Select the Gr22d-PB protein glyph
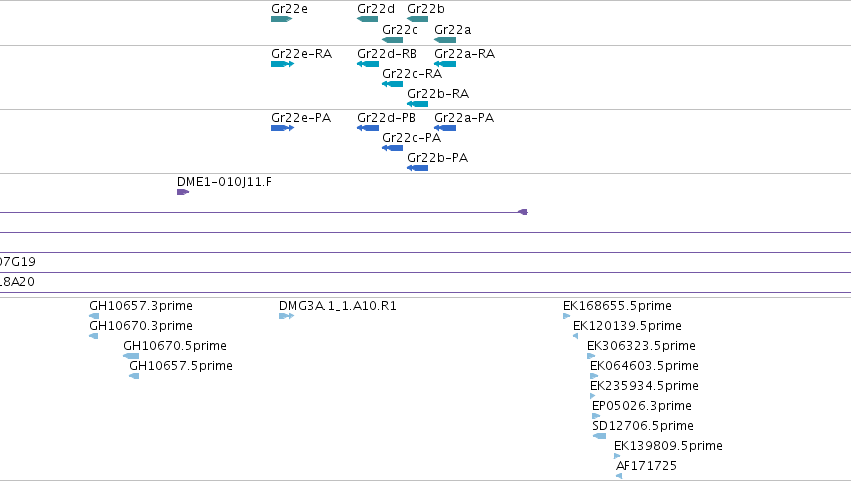851x481 pixels. pos(368,128)
